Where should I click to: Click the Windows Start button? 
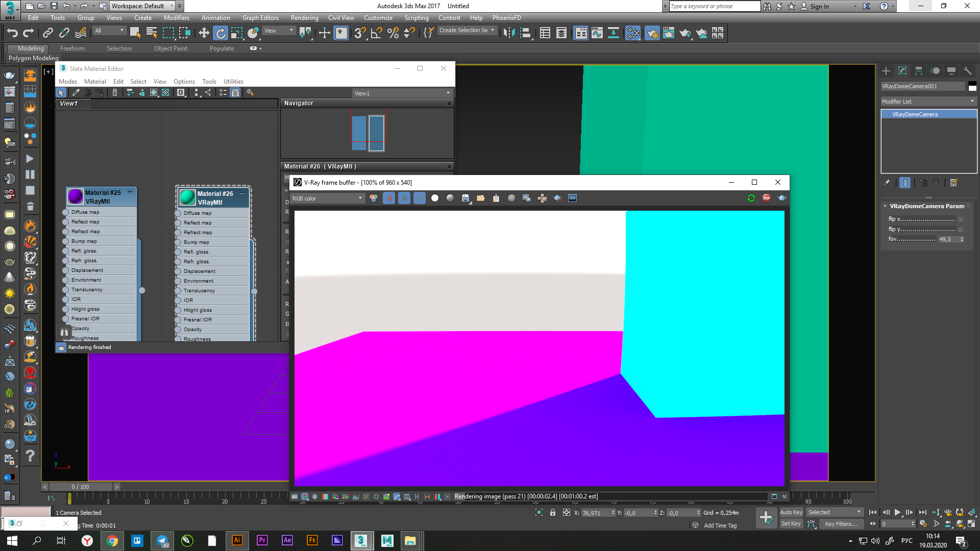(x=12, y=540)
